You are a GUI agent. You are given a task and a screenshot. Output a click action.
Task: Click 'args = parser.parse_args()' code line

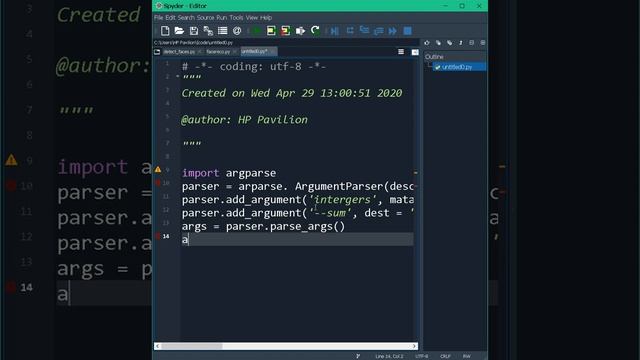click(263, 227)
